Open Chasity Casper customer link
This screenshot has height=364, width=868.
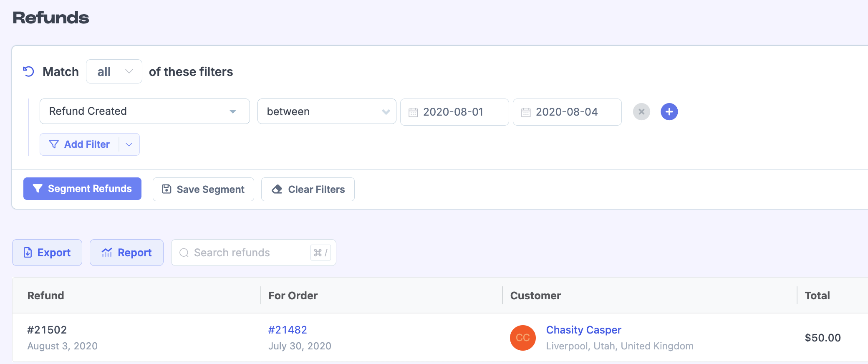[583, 330]
